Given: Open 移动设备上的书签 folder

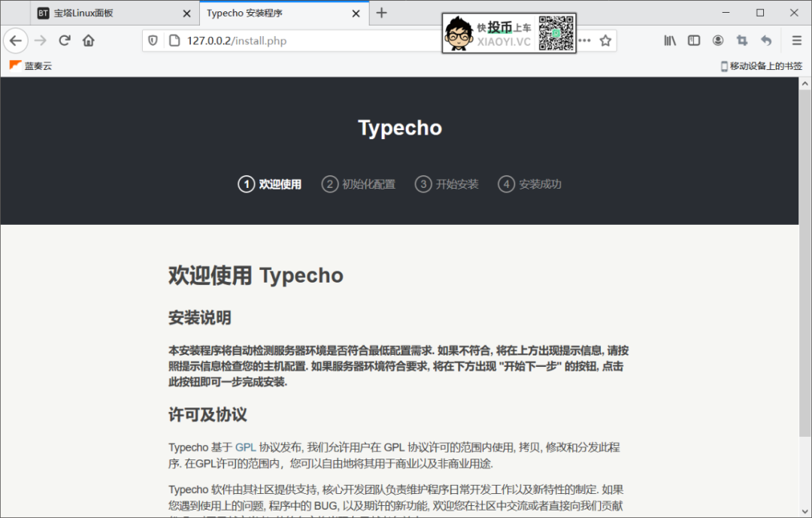Looking at the screenshot, I should point(761,66).
